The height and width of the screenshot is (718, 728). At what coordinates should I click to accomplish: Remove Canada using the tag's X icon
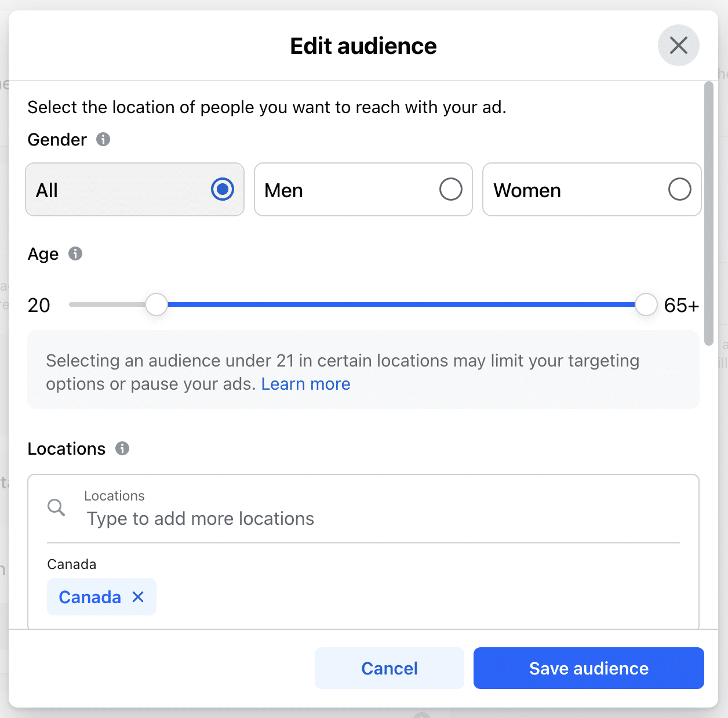click(139, 596)
